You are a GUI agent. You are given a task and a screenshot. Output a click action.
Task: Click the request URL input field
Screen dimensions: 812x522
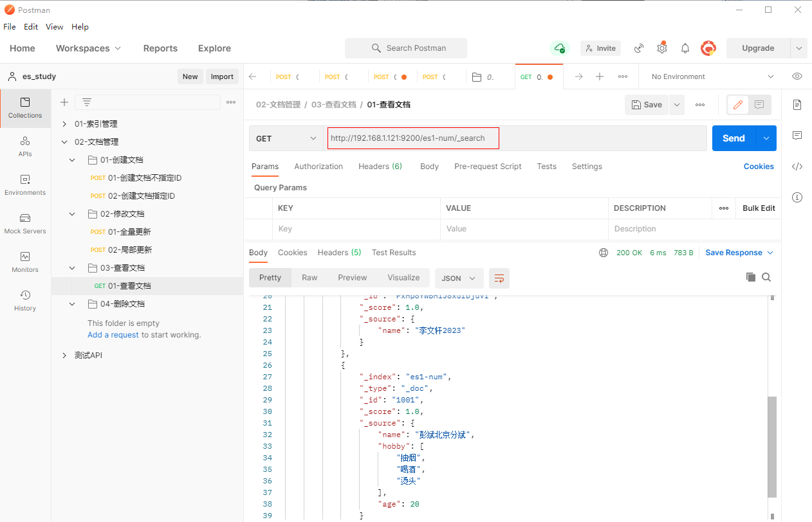[x=515, y=138]
